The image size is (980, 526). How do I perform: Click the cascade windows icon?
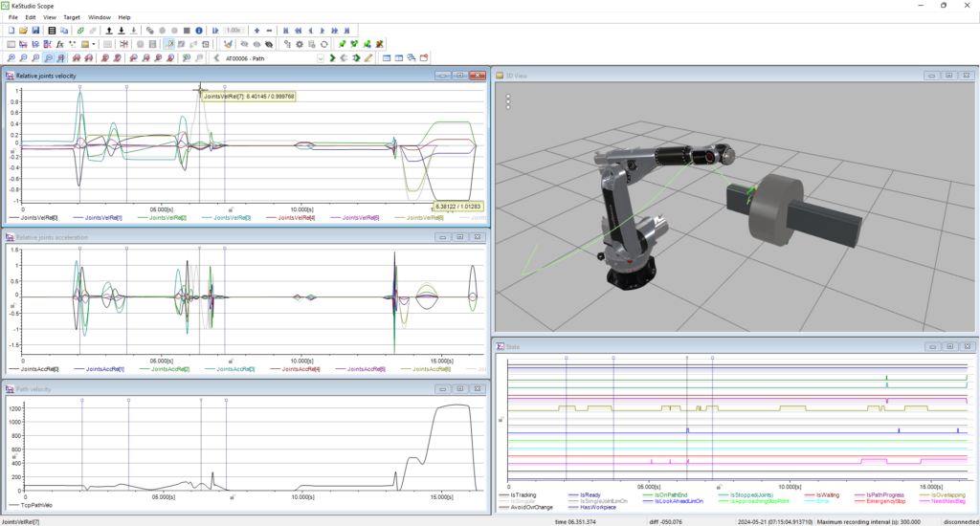pos(412,58)
